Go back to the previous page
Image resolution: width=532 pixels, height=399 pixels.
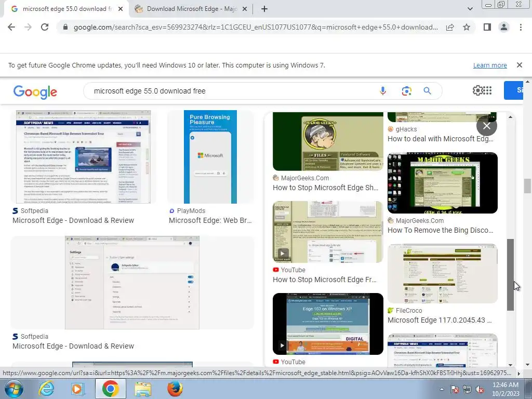tap(11, 27)
